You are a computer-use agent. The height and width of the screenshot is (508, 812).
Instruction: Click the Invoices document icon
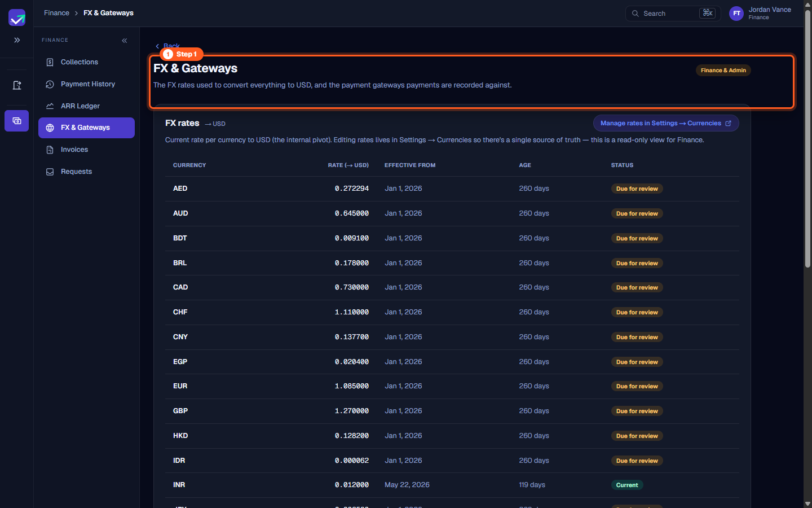point(50,150)
